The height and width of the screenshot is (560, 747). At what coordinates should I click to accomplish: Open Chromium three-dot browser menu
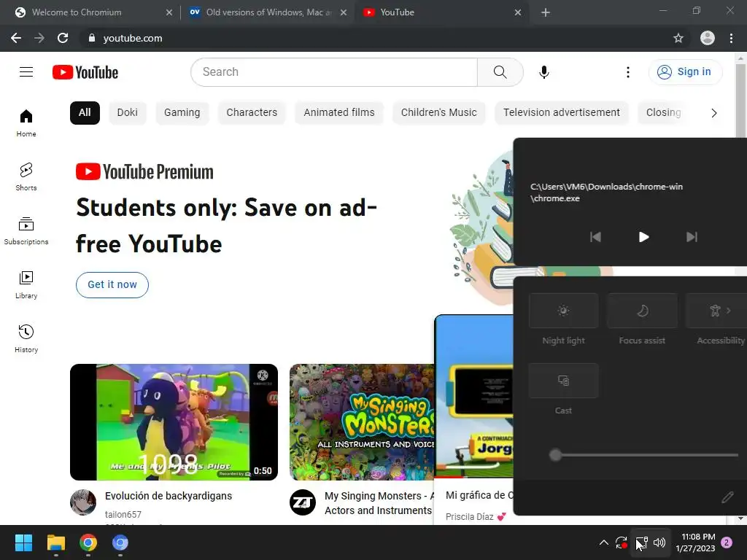(731, 38)
